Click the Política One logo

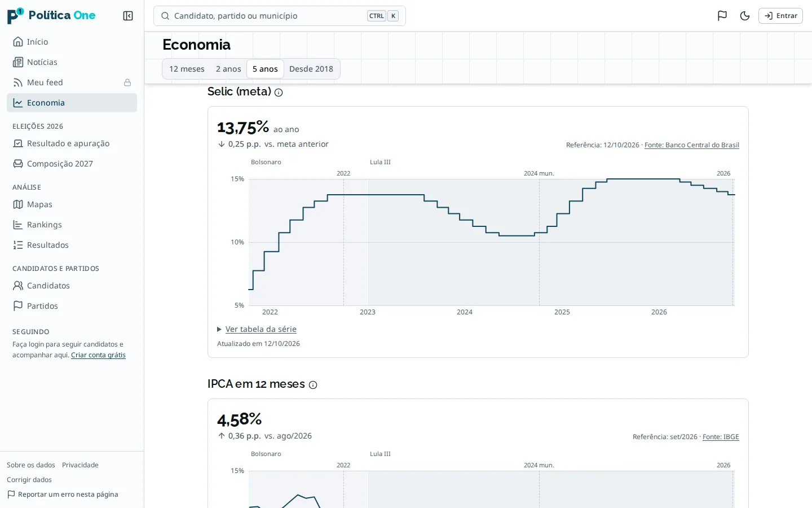coord(51,15)
